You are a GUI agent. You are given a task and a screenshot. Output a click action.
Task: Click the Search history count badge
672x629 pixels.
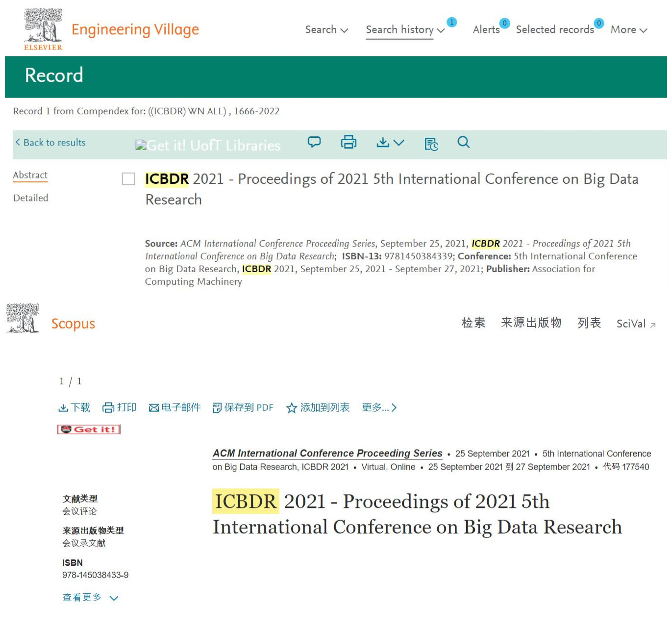pos(452,22)
